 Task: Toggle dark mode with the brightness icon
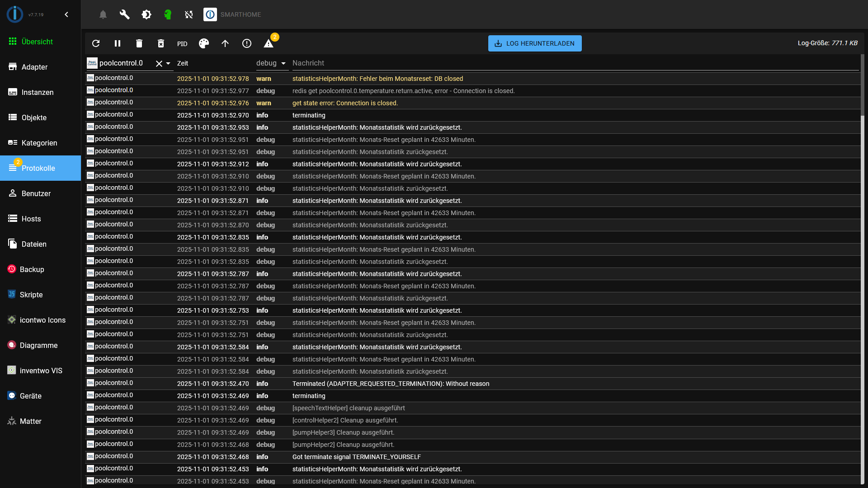(x=146, y=14)
